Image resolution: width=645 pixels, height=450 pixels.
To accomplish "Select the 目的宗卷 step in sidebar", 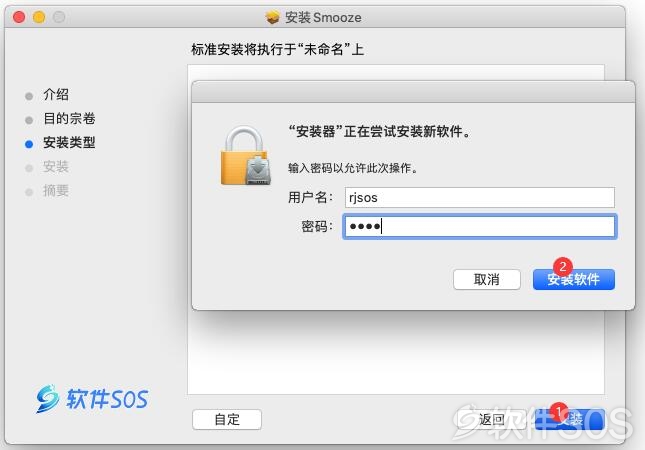I will (69, 118).
